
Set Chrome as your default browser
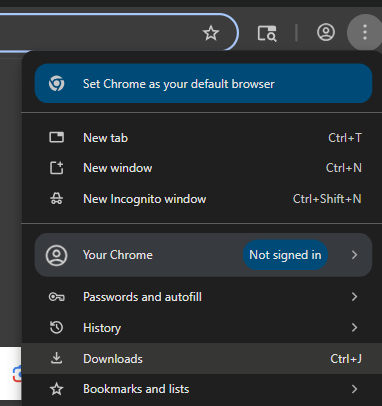(x=203, y=83)
